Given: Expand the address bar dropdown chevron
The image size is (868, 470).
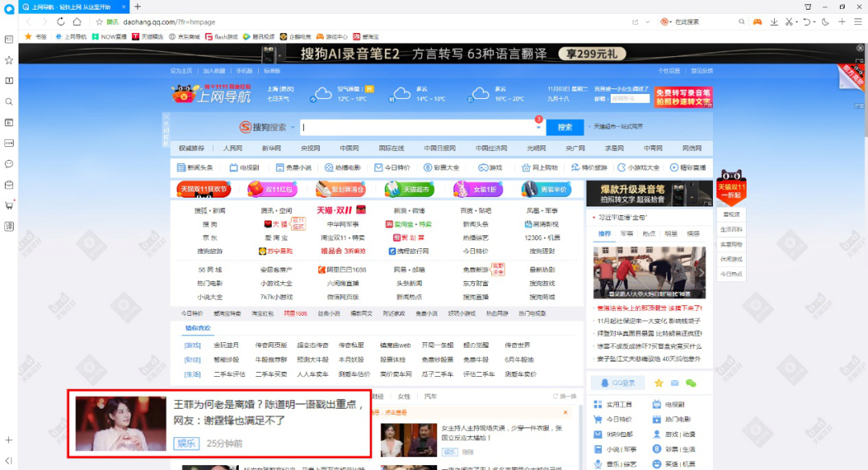Looking at the screenshot, I should click(x=648, y=22).
